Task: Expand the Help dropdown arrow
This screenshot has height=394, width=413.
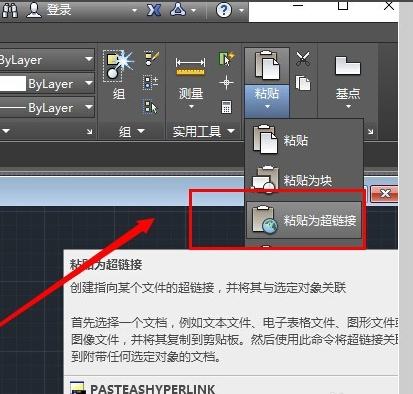Action: click(x=241, y=10)
